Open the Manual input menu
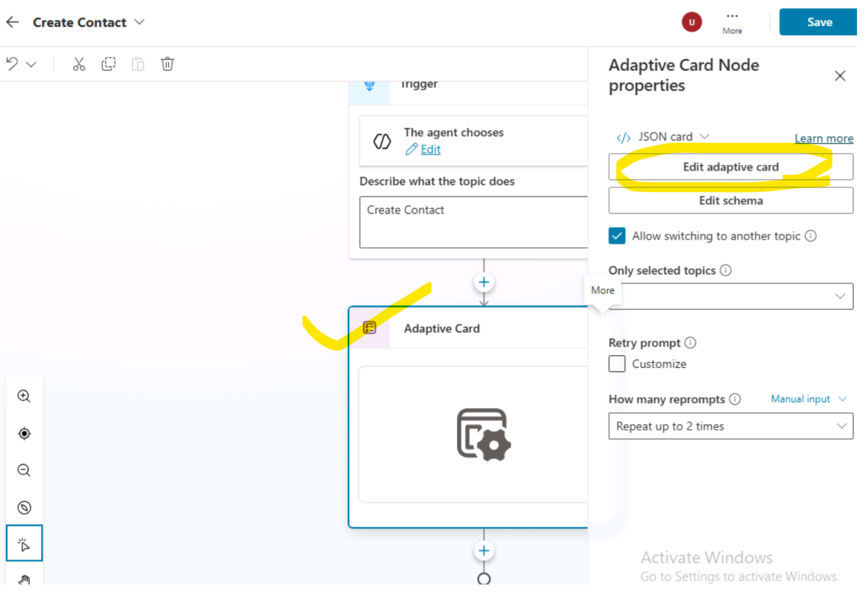 click(x=808, y=399)
